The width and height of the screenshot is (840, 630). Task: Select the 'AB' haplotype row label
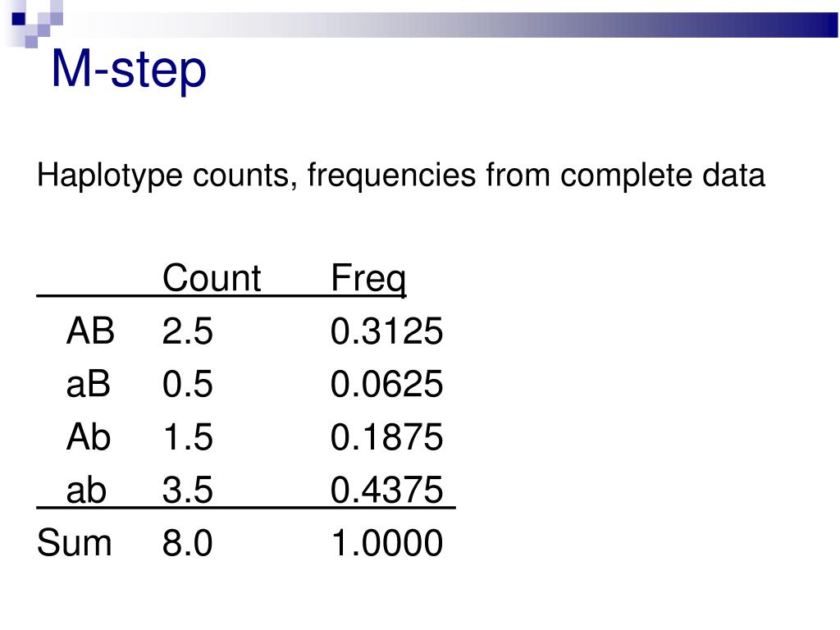click(x=90, y=331)
